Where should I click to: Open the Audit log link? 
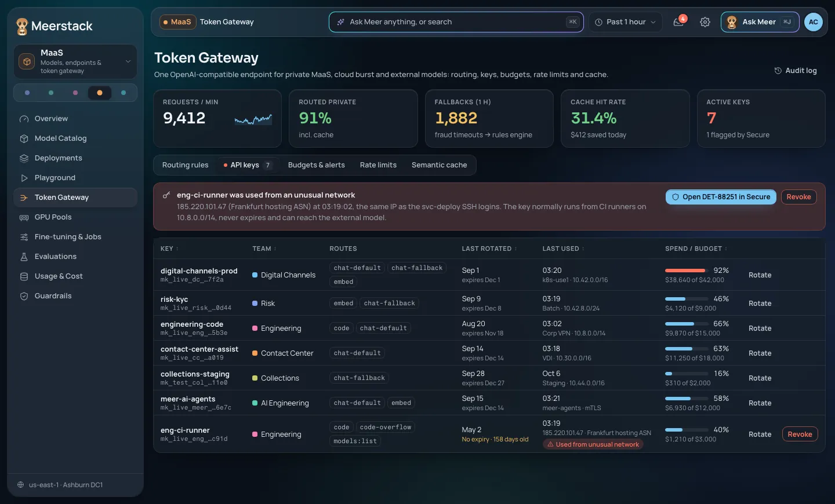pyautogui.click(x=796, y=71)
